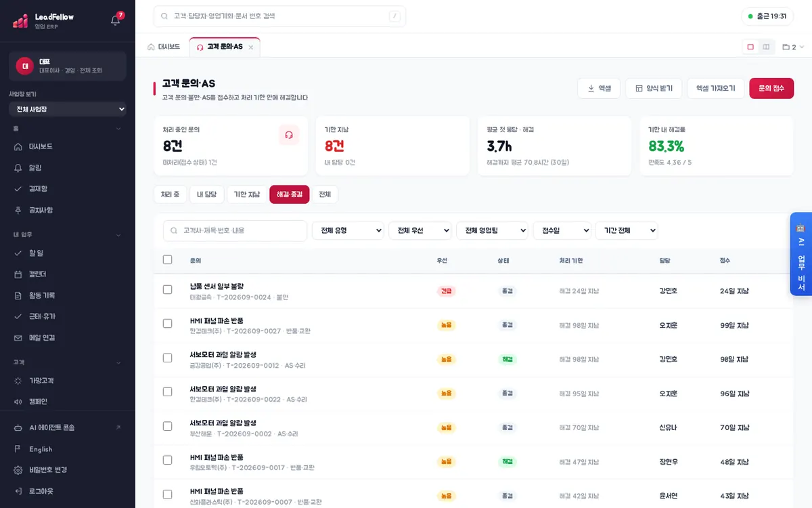The width and height of the screenshot is (812, 508).
Task: Click the 문의 접수 button
Action: [x=771, y=88]
